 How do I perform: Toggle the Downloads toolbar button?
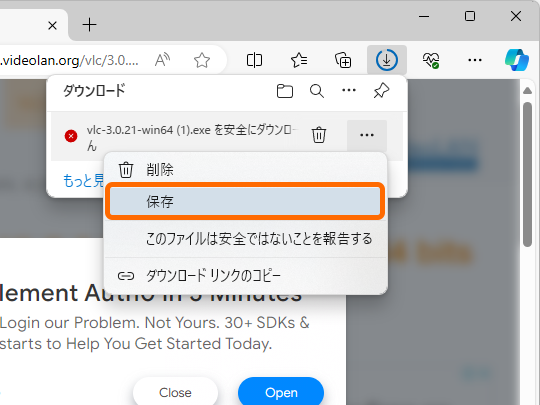click(x=387, y=60)
